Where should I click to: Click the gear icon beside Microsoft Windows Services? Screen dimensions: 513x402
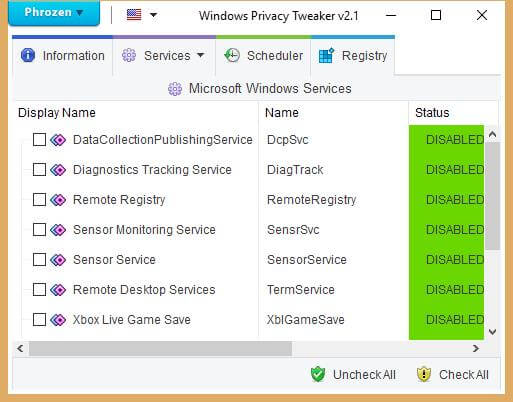point(175,89)
